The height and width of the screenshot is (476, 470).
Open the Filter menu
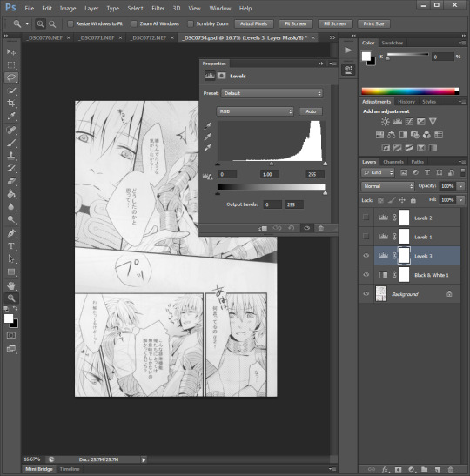(158, 8)
